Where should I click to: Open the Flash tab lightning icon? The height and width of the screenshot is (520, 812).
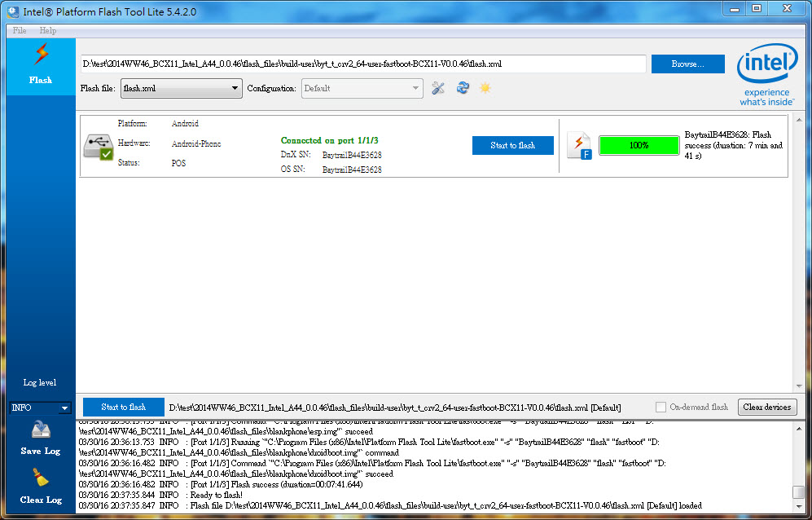(40, 55)
